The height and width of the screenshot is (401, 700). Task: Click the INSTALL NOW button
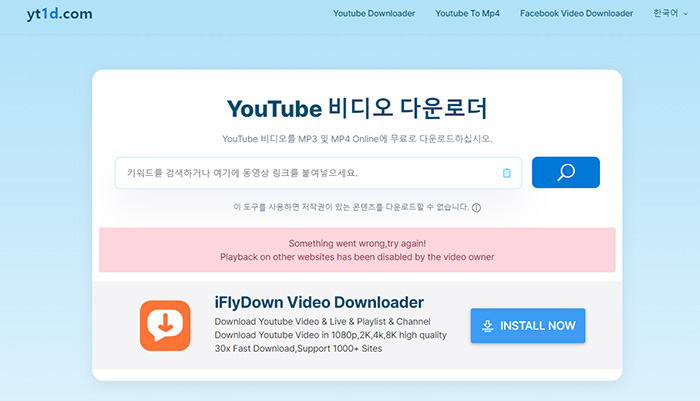528,326
